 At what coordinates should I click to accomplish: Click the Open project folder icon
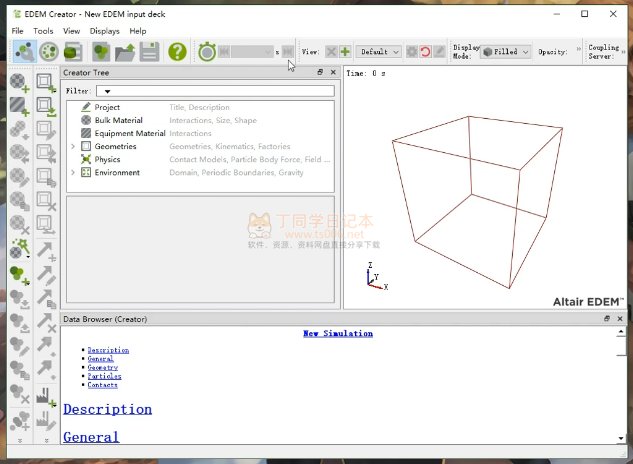tap(125, 51)
